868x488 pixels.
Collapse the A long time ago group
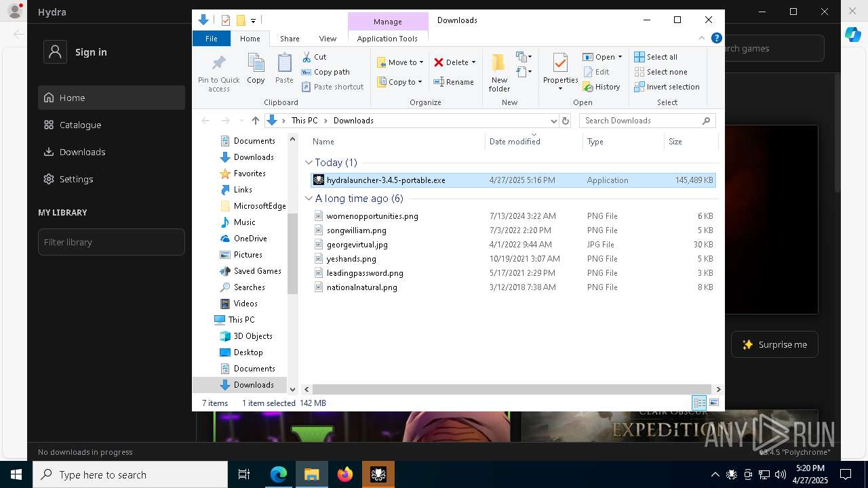point(309,199)
